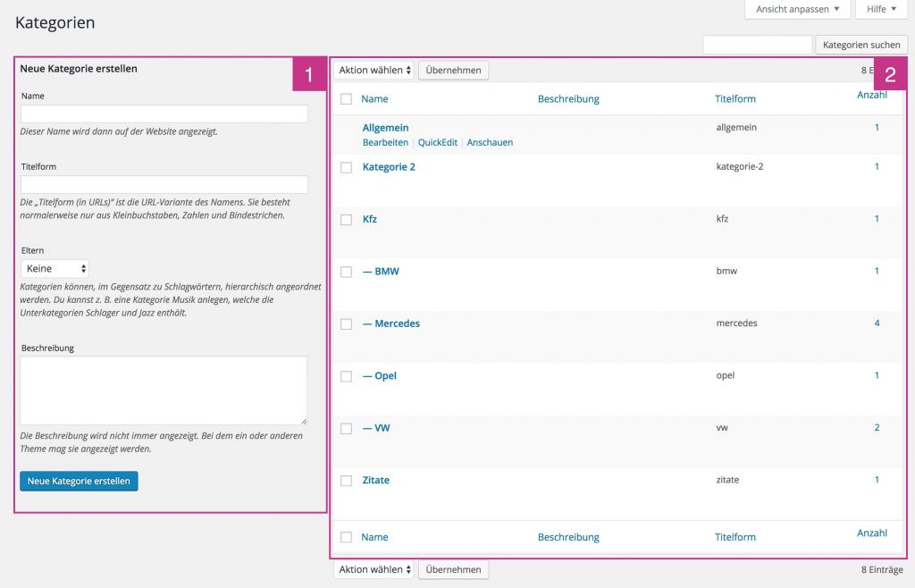Click the "Neue Kategorie erstellen" button
The image size is (915, 588).
pos(79,481)
